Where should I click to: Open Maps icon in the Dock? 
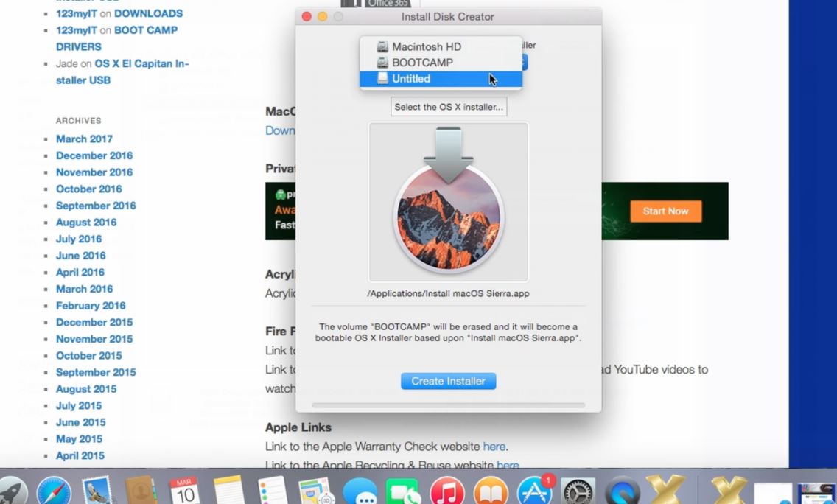pyautogui.click(x=316, y=491)
